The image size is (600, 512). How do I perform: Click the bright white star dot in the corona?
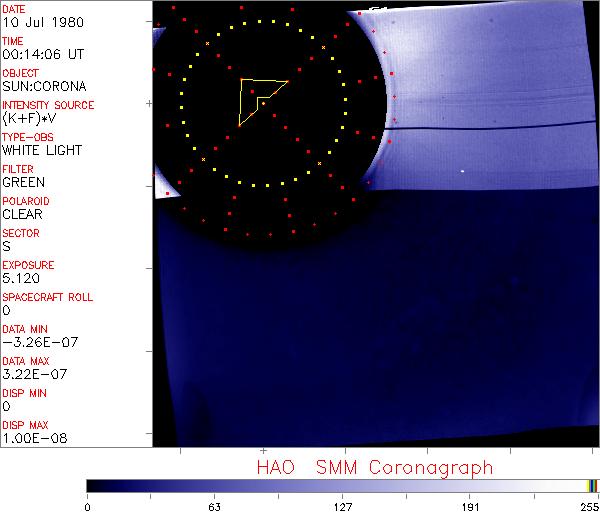[462, 171]
